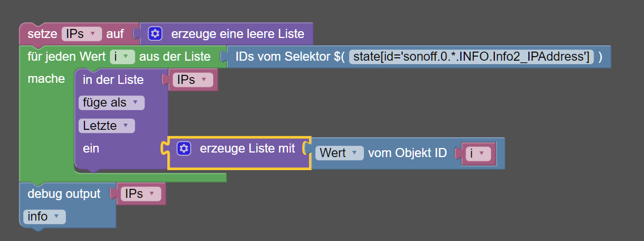Select the 'debug output' block label
Viewport: 644px width, 241px height.
63,194
